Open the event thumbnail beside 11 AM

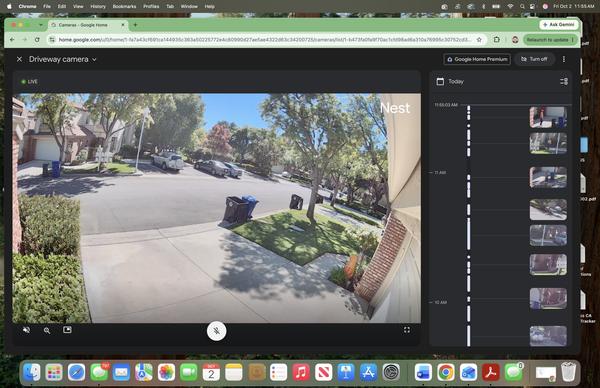coord(548,177)
